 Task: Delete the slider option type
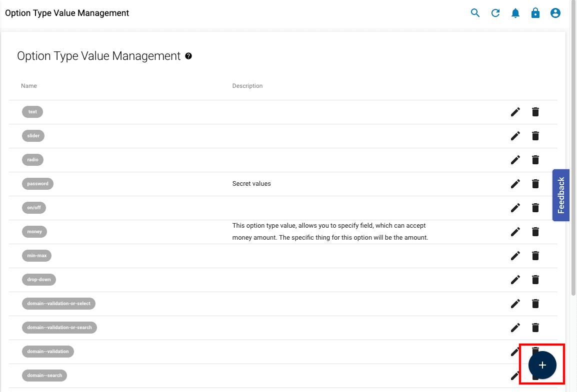pyautogui.click(x=535, y=136)
